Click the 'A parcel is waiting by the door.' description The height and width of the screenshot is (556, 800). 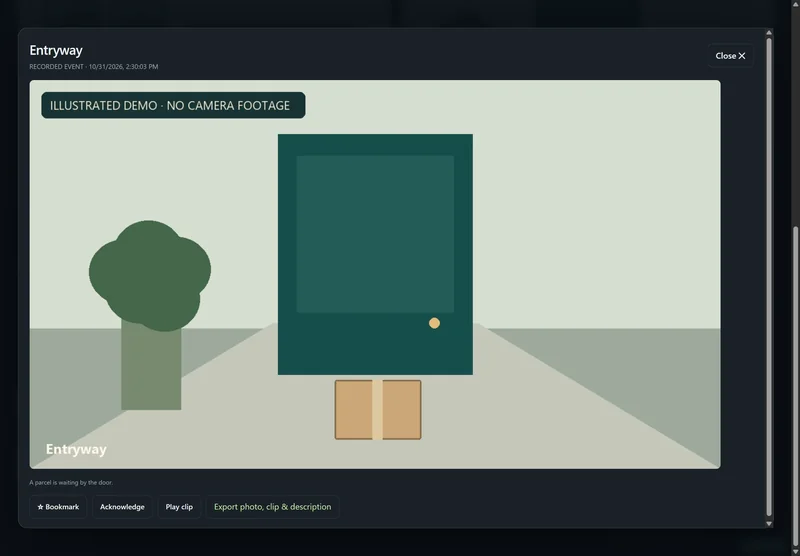[x=71, y=483]
